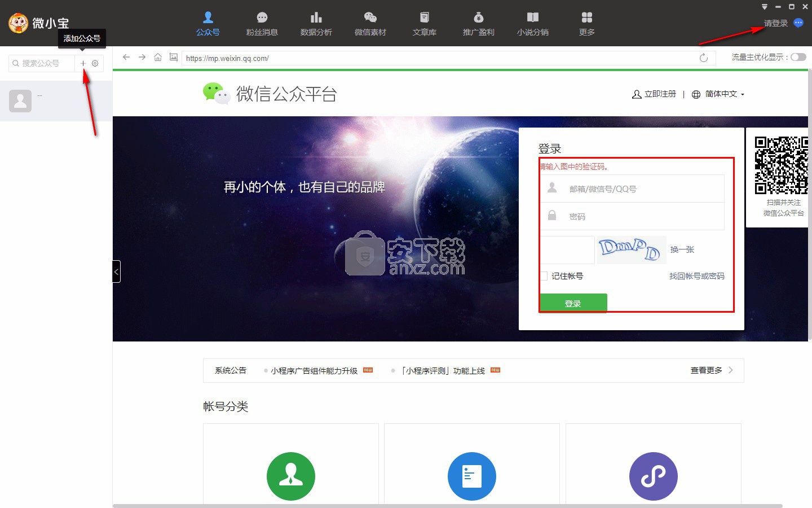
Task: Click 找回帐号或密码 link
Action: coord(697,276)
